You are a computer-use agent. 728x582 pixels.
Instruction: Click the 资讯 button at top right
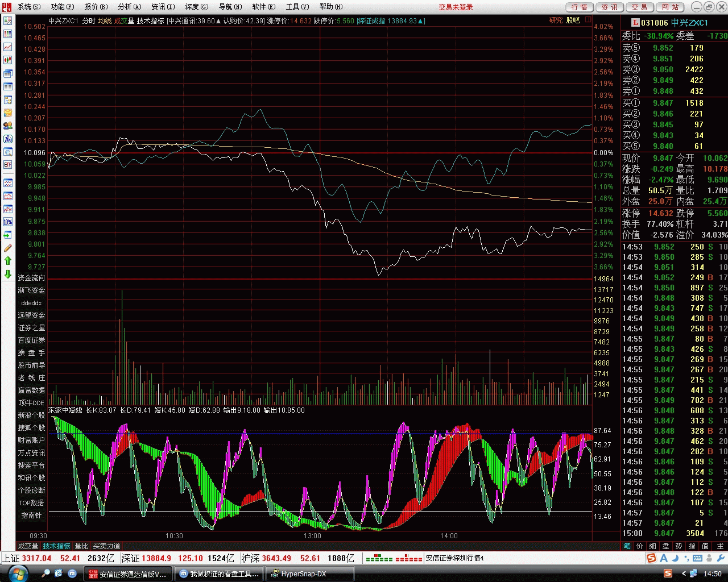[x=610, y=7]
